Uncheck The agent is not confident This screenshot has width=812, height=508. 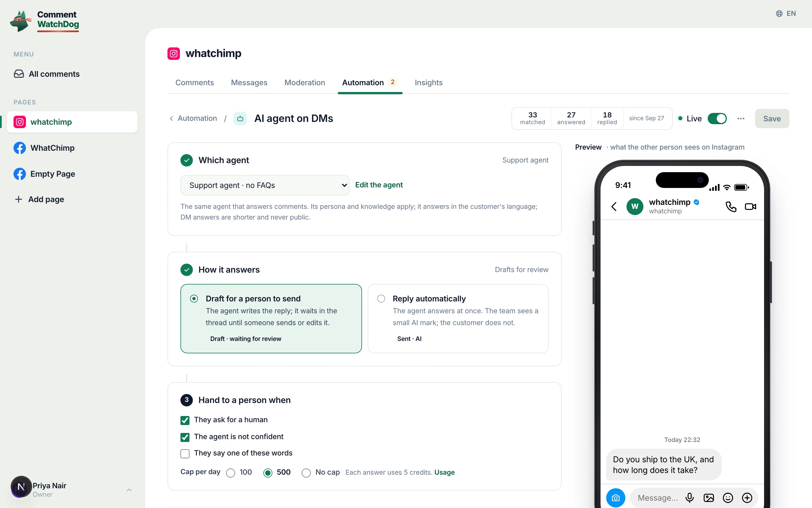[185, 437]
